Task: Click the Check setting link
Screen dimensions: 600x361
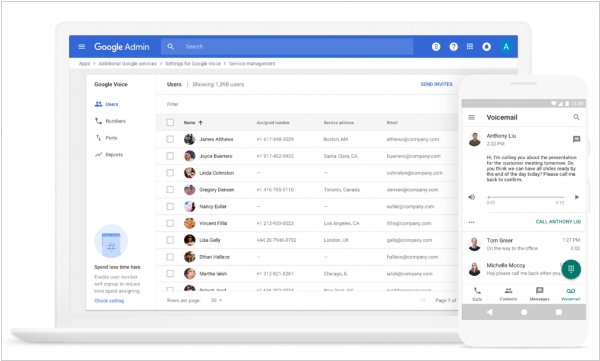Action: click(x=109, y=301)
